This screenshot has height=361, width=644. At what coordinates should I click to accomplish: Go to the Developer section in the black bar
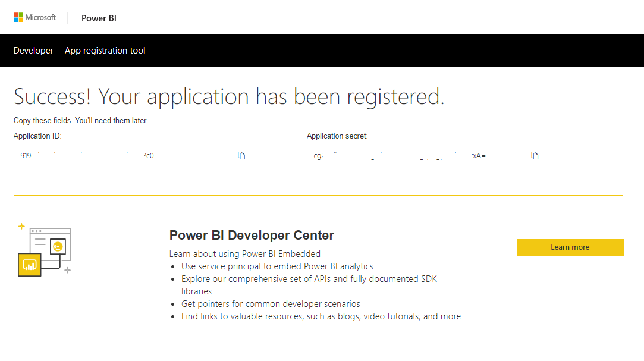pyautogui.click(x=33, y=51)
